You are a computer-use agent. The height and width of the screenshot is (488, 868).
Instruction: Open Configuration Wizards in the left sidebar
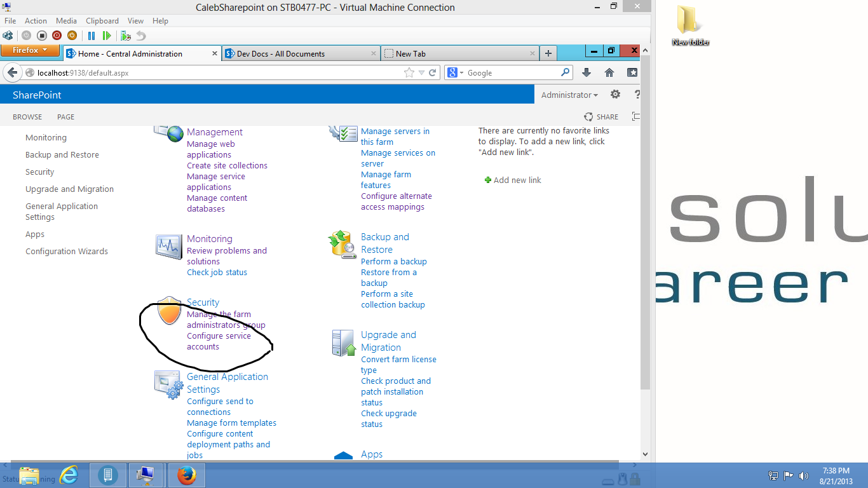[x=67, y=251]
